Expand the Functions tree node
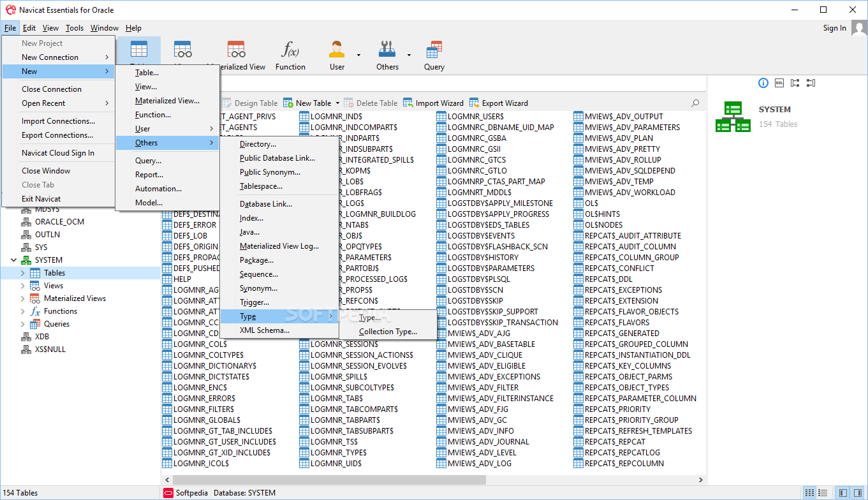The image size is (868, 500). (x=22, y=311)
